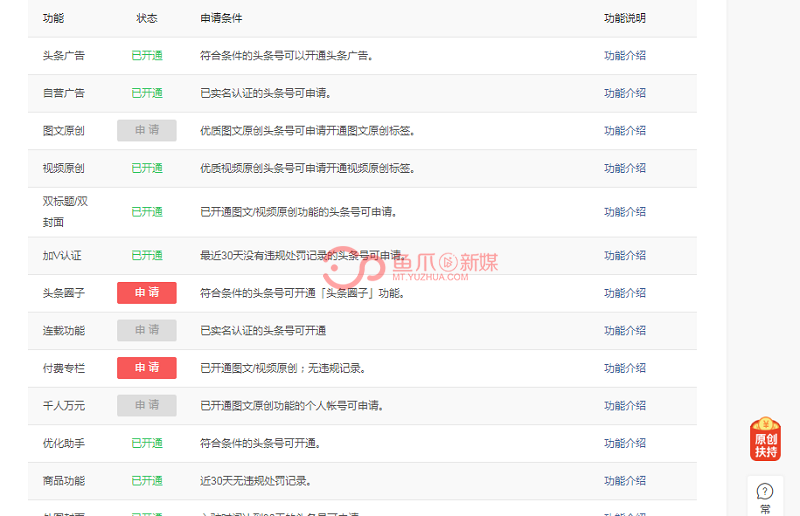Select the 商品功能 feature name
This screenshot has width=800, height=516.
64,481
